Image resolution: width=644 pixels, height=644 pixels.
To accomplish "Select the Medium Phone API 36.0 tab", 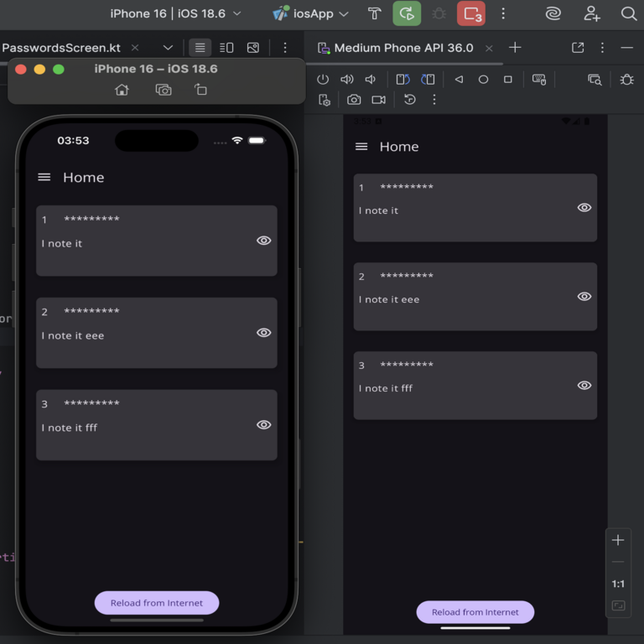I will point(397,48).
